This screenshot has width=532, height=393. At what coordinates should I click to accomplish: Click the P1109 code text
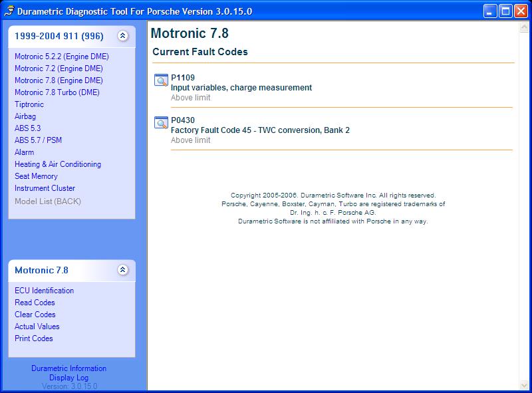[x=183, y=77]
